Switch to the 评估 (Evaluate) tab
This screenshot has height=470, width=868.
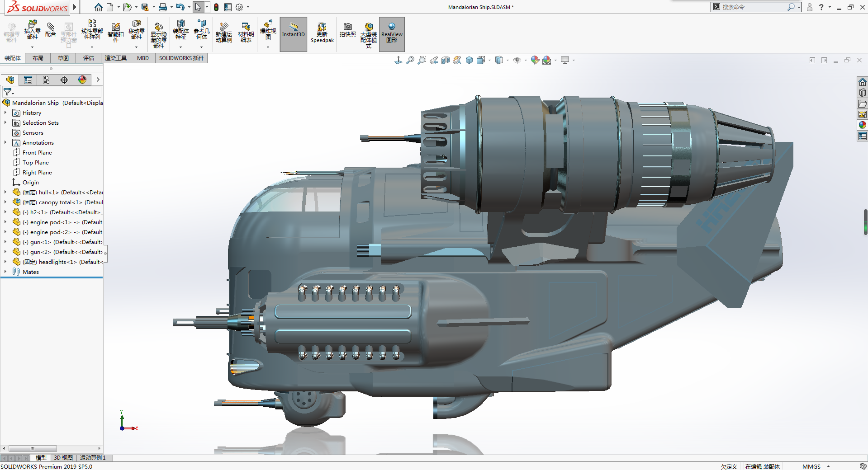(89, 58)
